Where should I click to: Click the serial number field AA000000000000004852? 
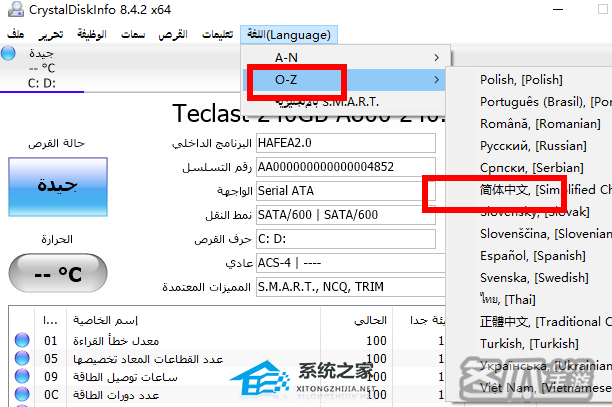pyautogui.click(x=346, y=167)
